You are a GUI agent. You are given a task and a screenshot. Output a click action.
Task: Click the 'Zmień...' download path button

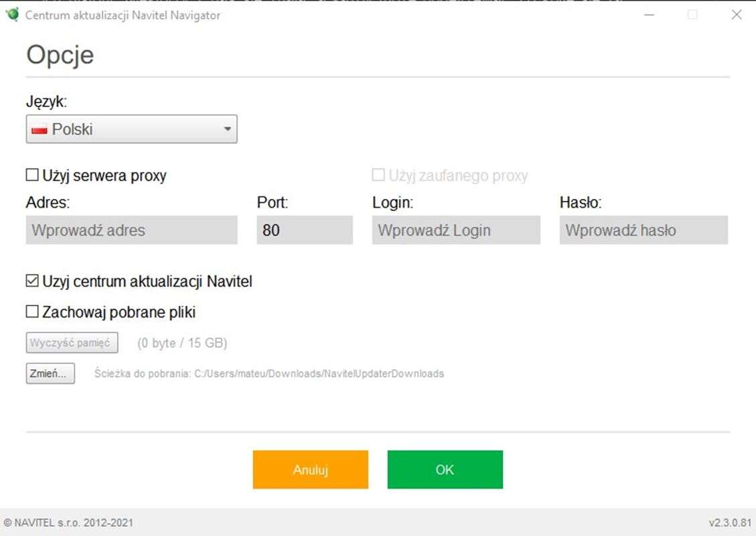(x=50, y=374)
